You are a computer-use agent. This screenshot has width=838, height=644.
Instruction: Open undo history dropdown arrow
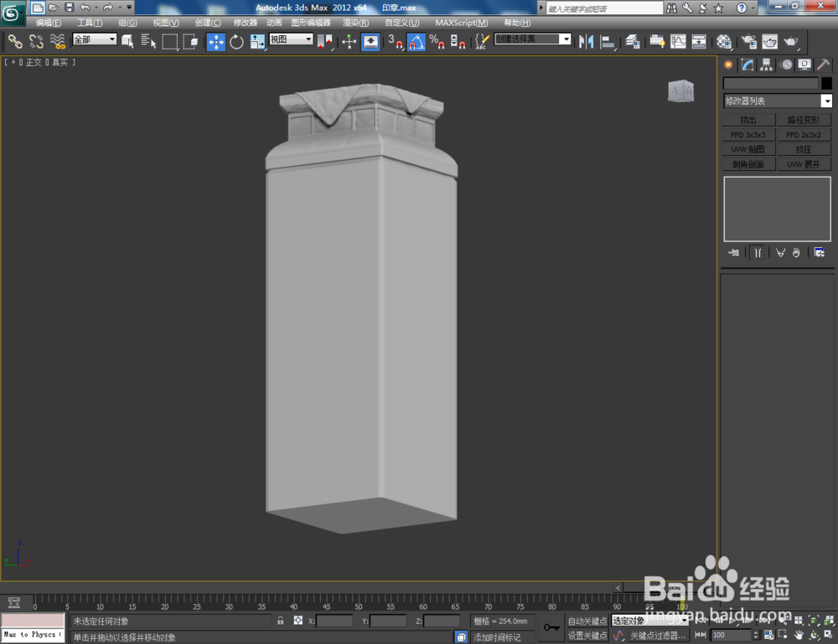point(96,7)
